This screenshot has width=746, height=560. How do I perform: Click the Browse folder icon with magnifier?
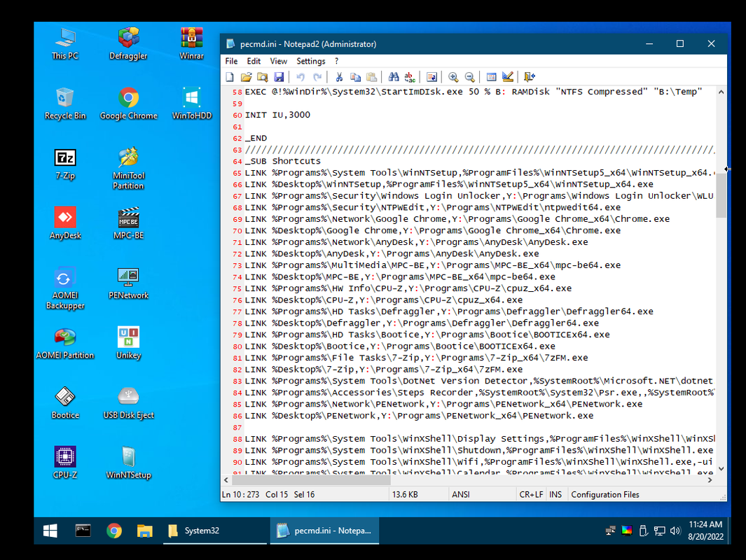[262, 77]
